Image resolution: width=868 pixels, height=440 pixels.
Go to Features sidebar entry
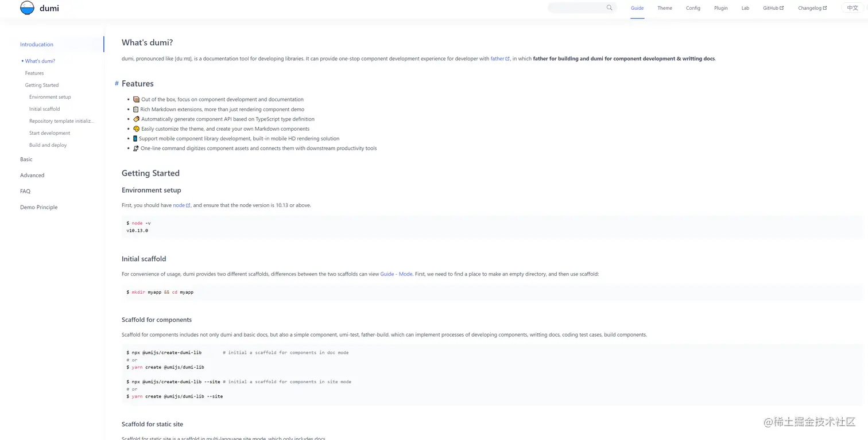[34, 73]
